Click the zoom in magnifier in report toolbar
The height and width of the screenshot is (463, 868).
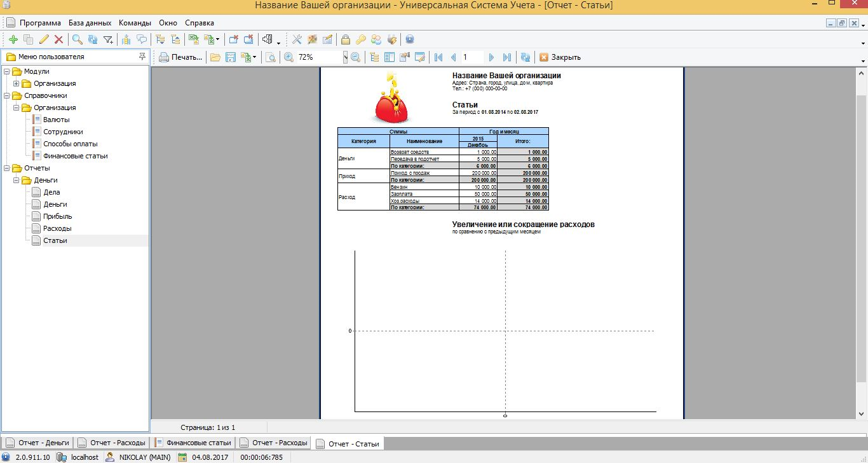(x=288, y=57)
